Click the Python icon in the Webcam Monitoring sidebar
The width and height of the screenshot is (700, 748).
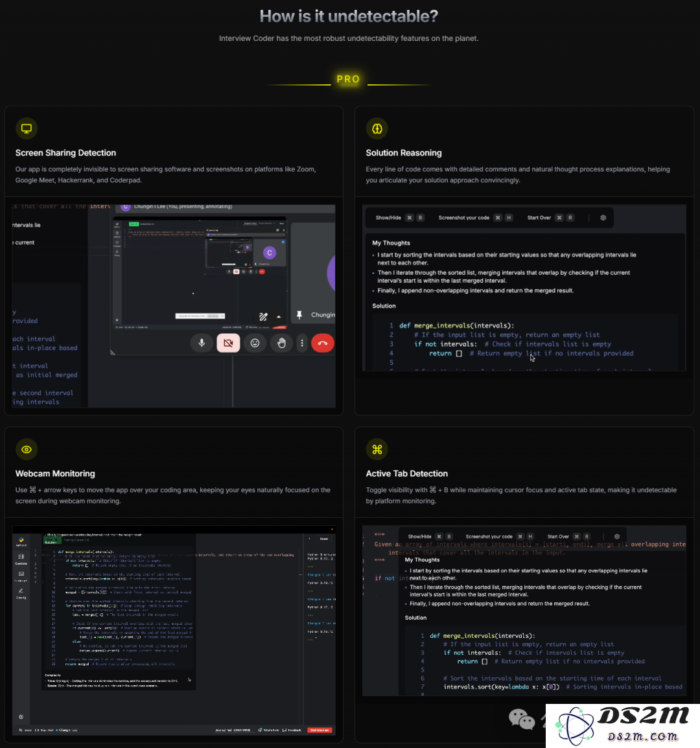click(x=21, y=541)
